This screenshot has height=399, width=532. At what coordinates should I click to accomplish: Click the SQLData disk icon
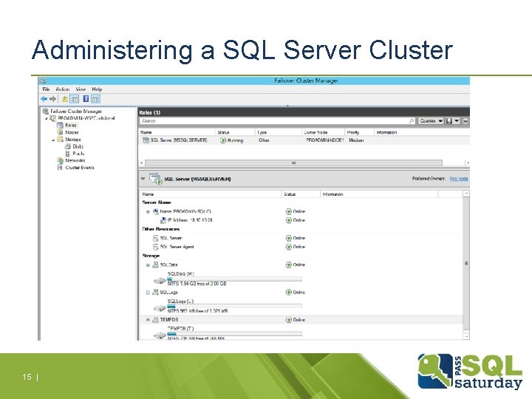[155, 265]
